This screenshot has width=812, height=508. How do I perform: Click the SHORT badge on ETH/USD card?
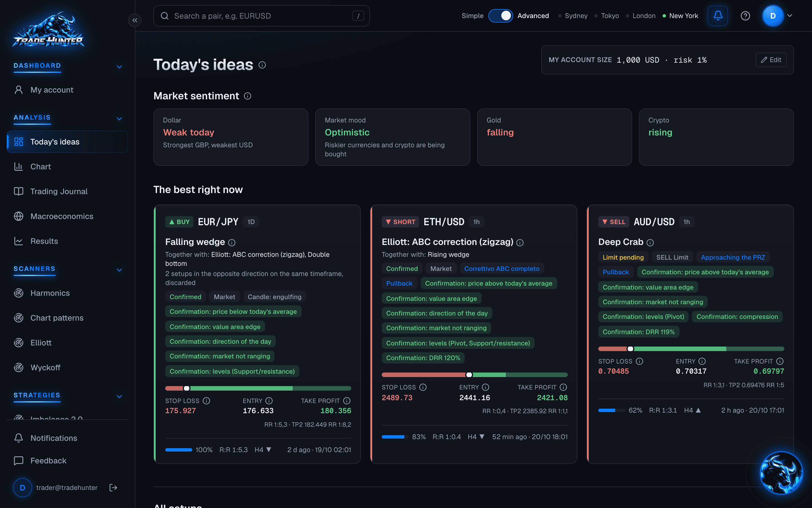[400, 222]
